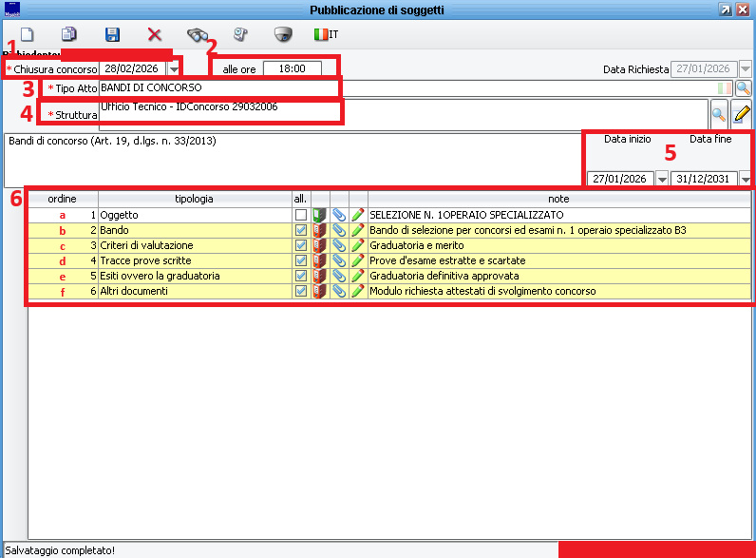The image size is (756, 558).
Task: Untick the all. checkbox for Altri documenti
Action: (x=301, y=291)
